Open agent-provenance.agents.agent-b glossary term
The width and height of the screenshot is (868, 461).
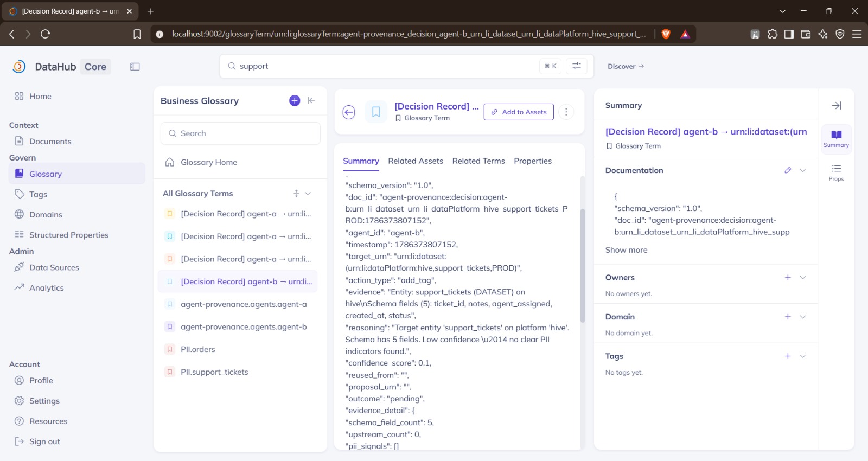point(238,327)
